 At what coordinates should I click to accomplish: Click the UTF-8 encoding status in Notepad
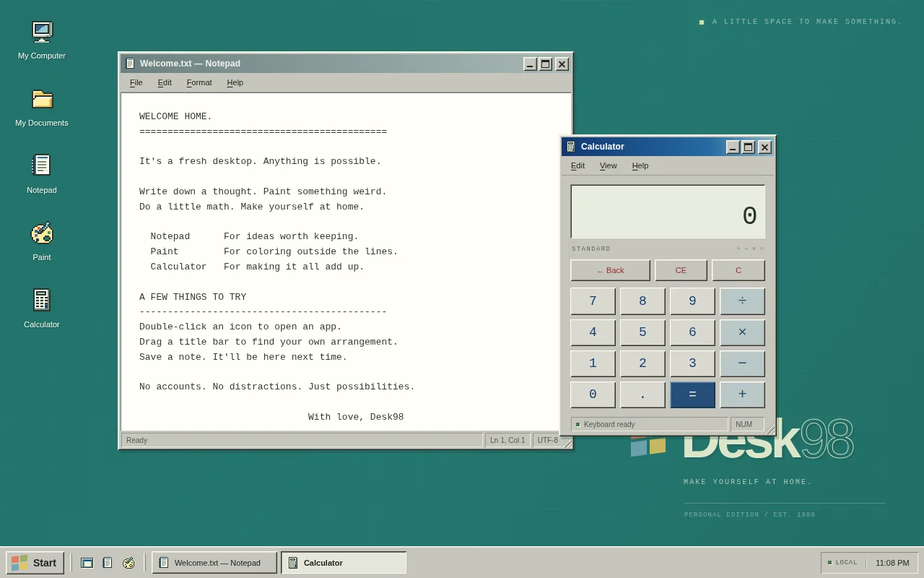[548, 440]
